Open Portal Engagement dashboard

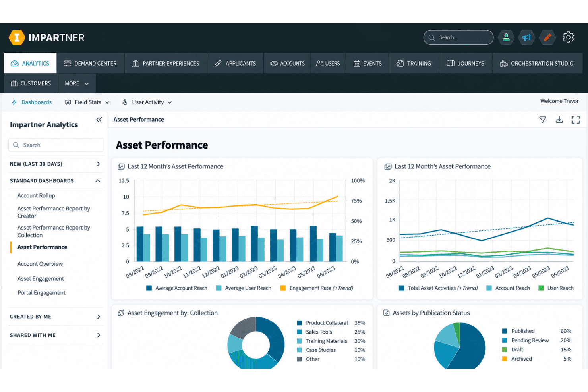click(41, 293)
